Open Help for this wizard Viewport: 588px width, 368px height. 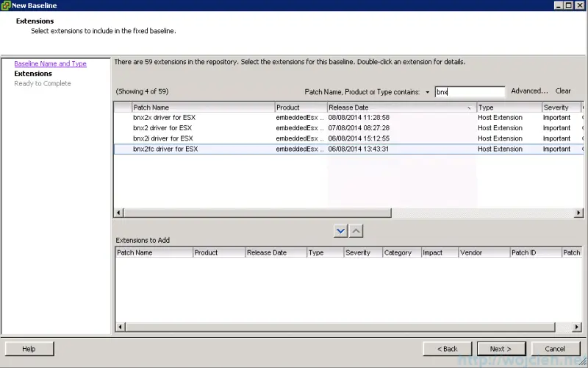29,349
